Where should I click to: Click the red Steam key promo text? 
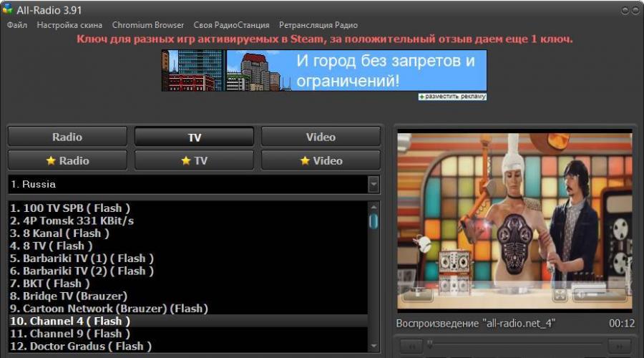point(324,39)
